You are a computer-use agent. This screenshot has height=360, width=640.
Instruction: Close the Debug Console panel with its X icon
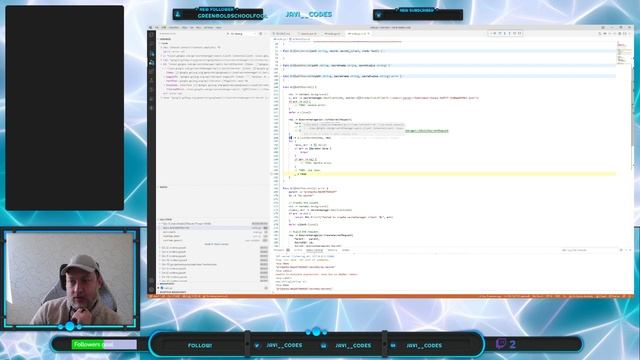point(630,250)
